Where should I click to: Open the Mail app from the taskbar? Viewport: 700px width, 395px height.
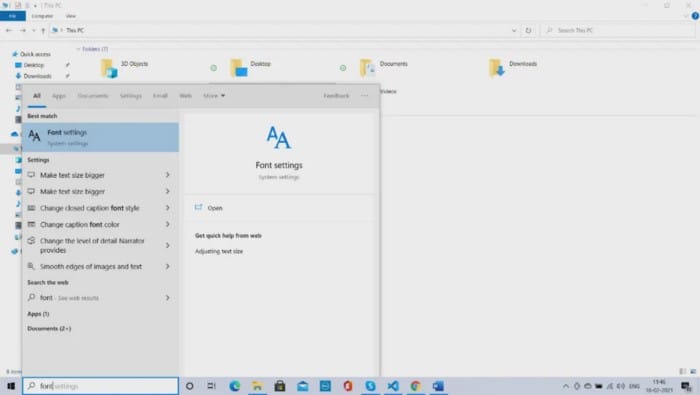303,386
